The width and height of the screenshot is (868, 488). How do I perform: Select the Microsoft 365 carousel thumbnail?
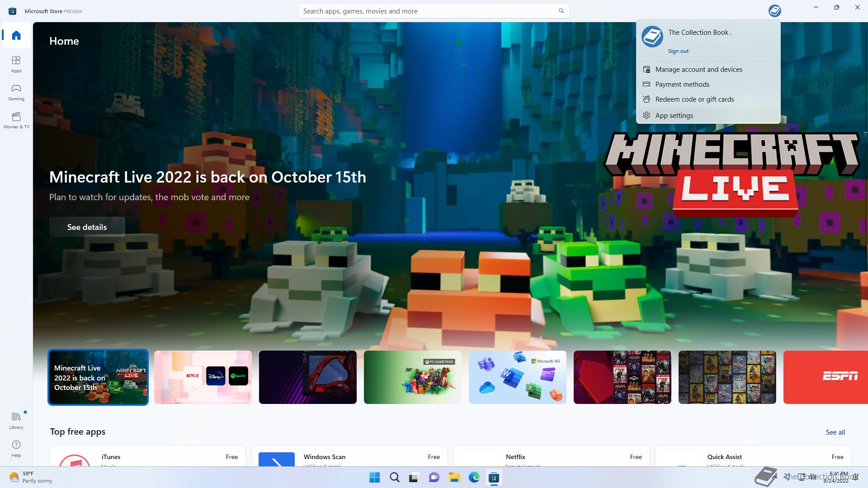[518, 377]
